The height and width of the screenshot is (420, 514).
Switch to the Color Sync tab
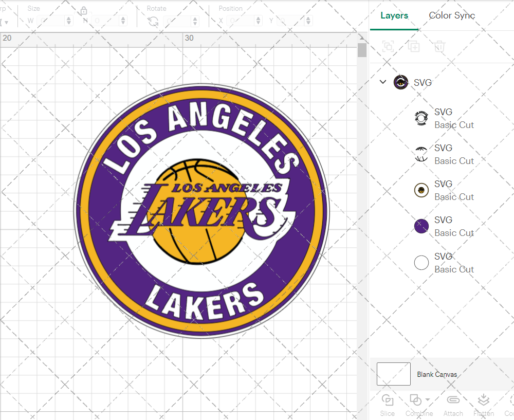pos(452,15)
